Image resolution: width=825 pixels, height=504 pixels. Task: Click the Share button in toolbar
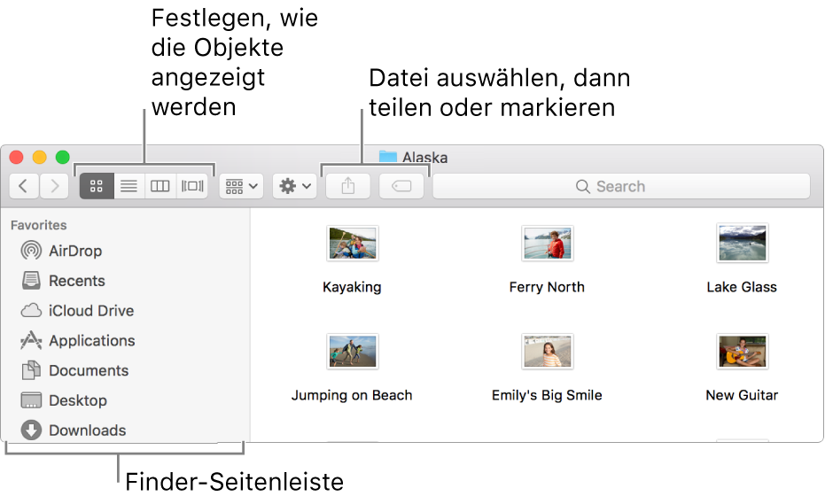pyautogui.click(x=347, y=186)
